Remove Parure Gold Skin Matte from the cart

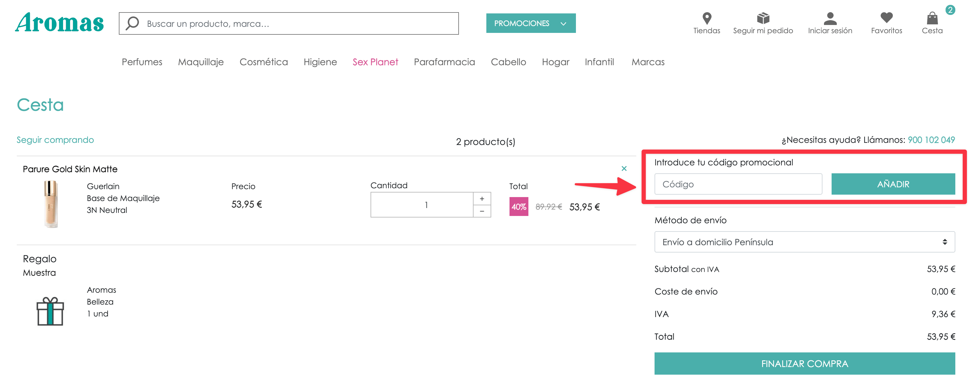click(x=624, y=168)
